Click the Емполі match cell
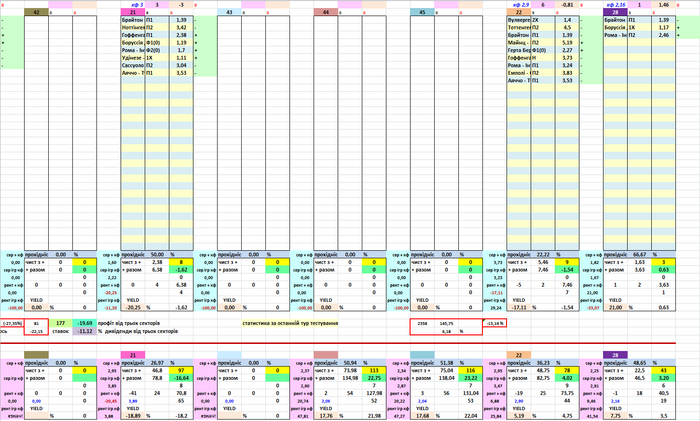The width and height of the screenshot is (700, 421). point(518,73)
